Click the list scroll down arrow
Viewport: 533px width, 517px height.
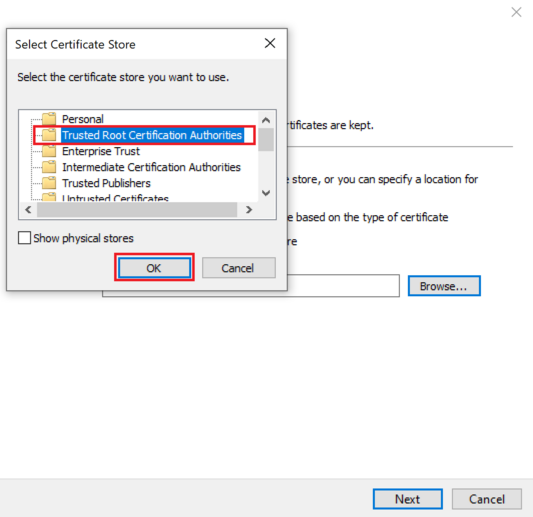coord(266,193)
